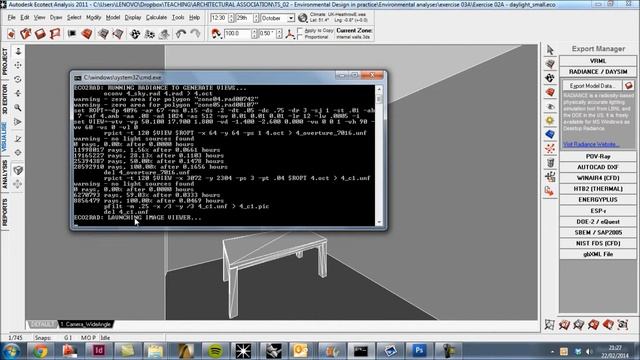640x360 pixels.
Task: Click the undo arrow icon
Action: coord(181,33)
